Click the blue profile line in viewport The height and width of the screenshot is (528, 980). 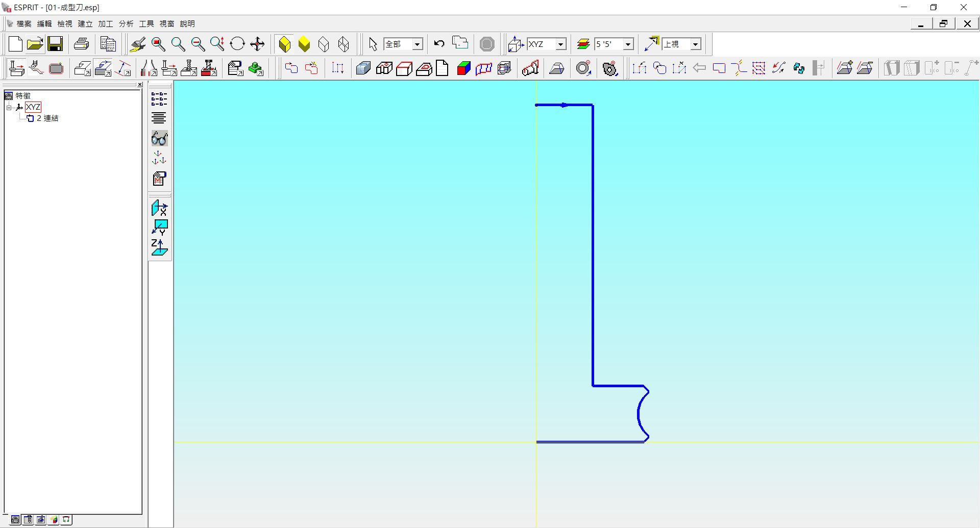tap(593, 245)
